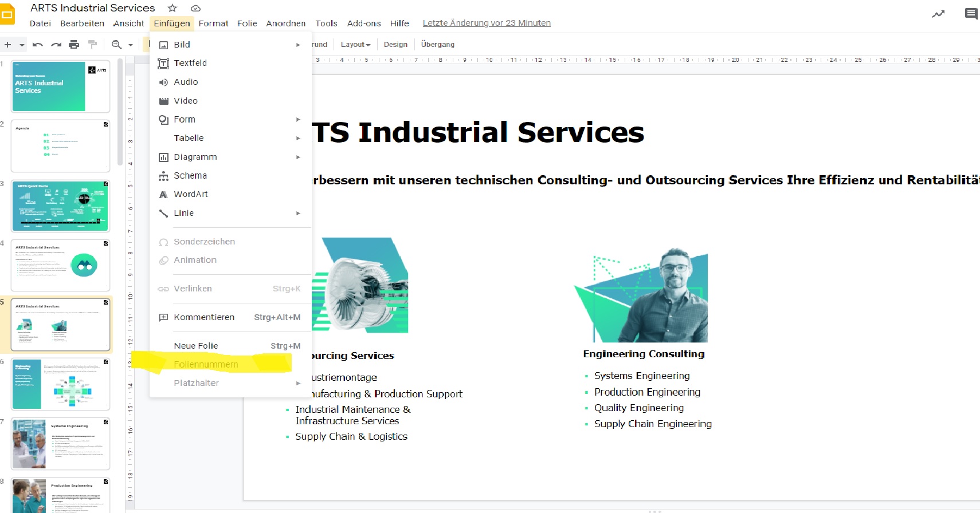Click the Supply Chain & Logistics bullet
The height and width of the screenshot is (513, 980).
tap(351, 437)
